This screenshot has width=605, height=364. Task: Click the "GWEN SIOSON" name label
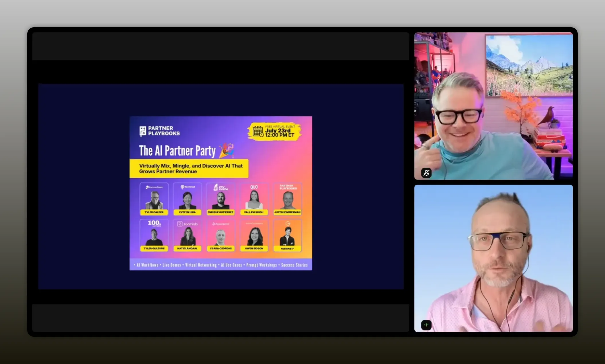point(254,248)
